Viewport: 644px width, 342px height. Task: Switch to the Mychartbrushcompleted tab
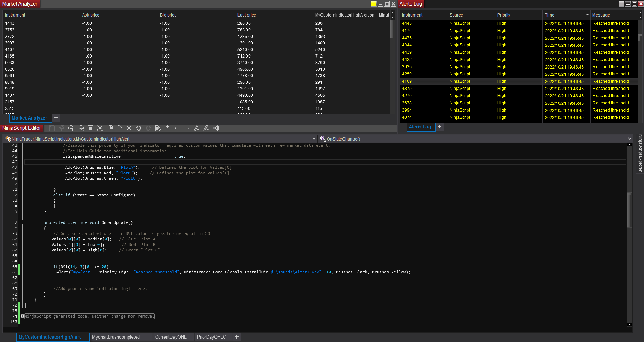coord(116,337)
